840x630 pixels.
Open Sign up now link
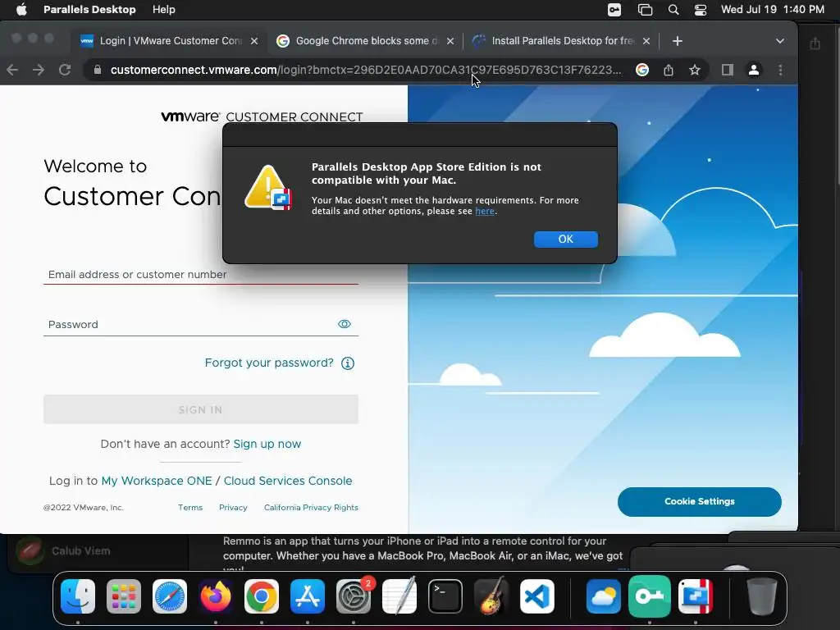tap(267, 444)
